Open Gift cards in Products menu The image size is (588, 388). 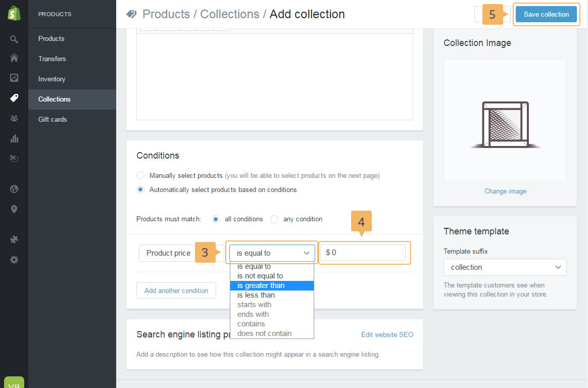coord(53,119)
